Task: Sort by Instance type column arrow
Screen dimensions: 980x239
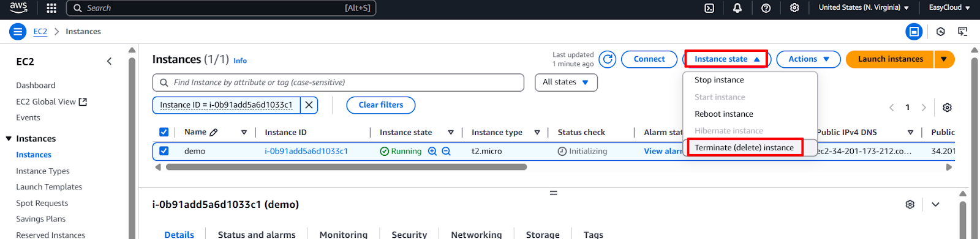Action: coord(537,132)
